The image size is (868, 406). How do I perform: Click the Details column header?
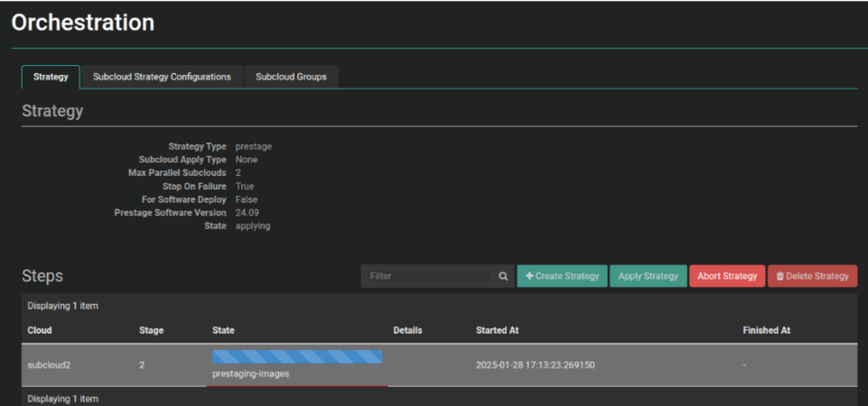407,330
